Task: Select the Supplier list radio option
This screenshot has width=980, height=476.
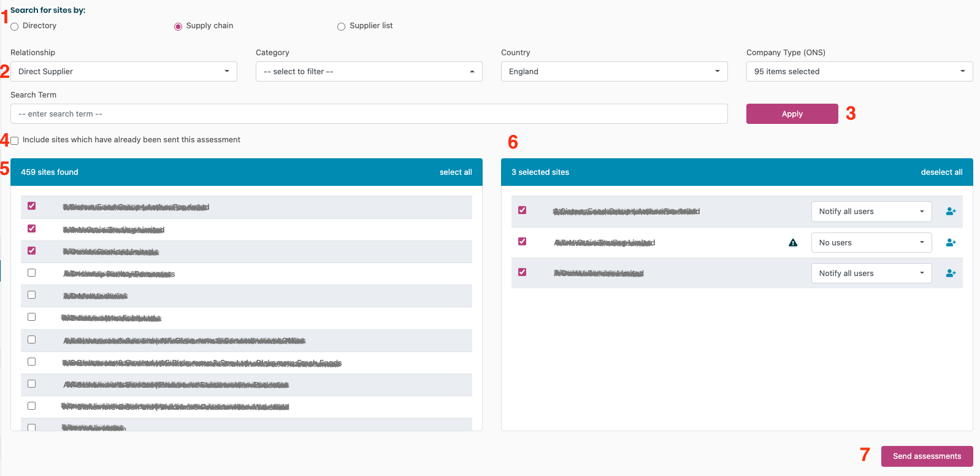Action: tap(341, 26)
